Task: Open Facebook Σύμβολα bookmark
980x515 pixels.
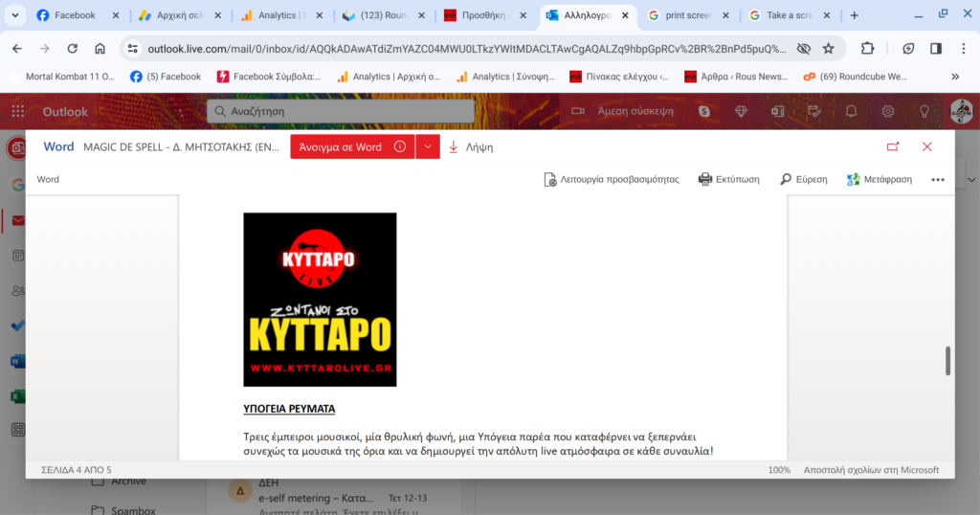Action: coord(269,77)
